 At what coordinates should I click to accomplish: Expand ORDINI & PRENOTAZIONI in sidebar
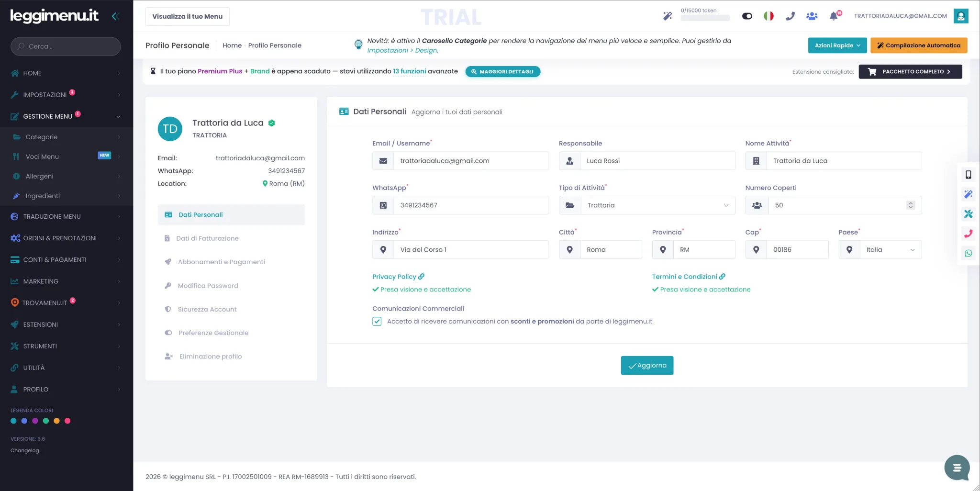67,238
